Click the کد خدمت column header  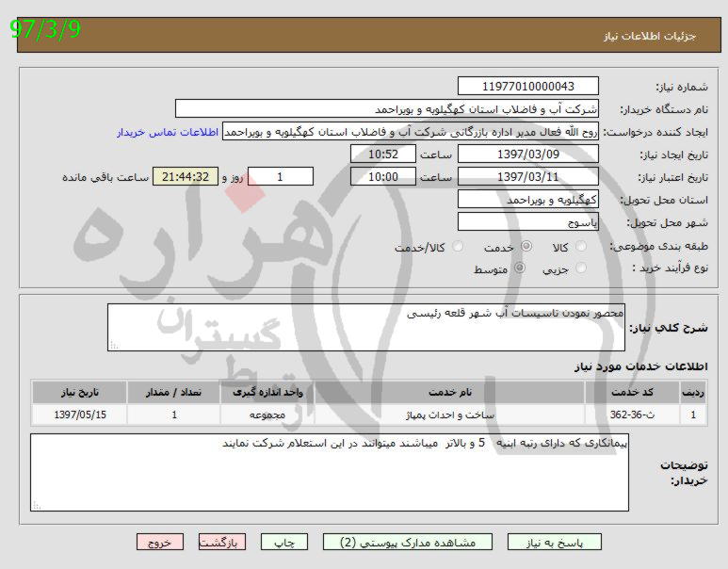pos(632,393)
